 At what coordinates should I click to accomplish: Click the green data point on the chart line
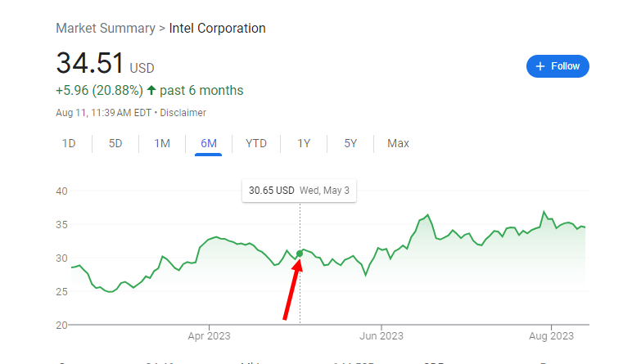[x=300, y=254]
